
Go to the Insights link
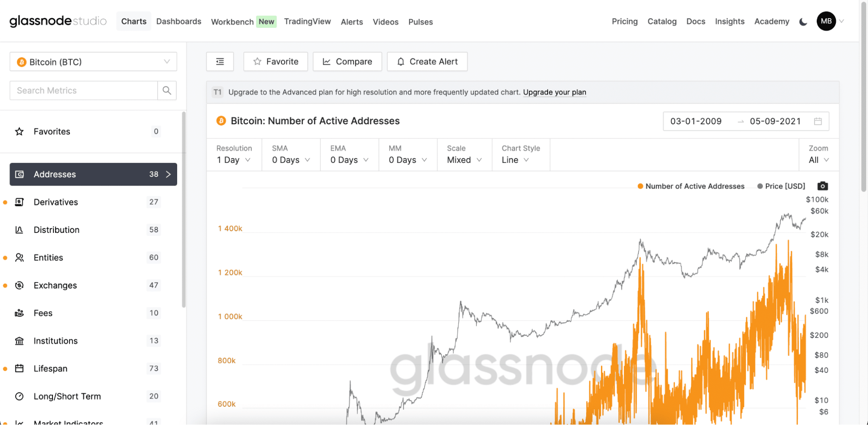coord(729,21)
